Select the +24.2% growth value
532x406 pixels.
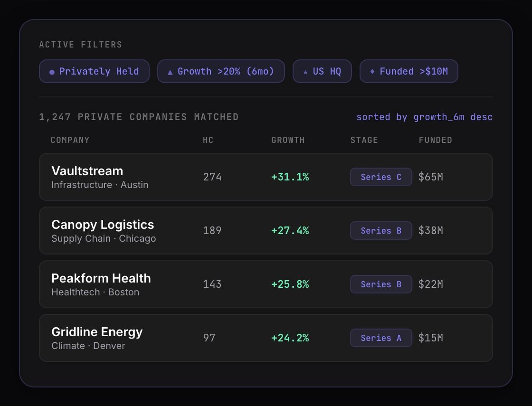click(290, 338)
